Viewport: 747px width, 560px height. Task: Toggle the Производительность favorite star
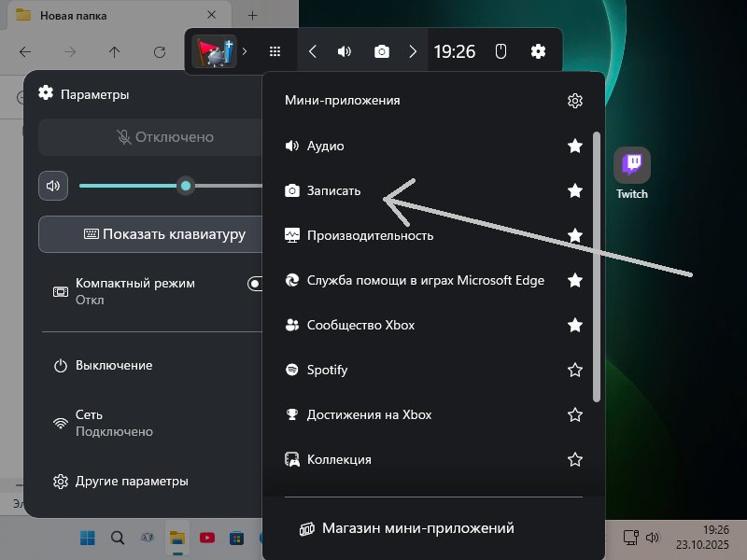[575, 235]
